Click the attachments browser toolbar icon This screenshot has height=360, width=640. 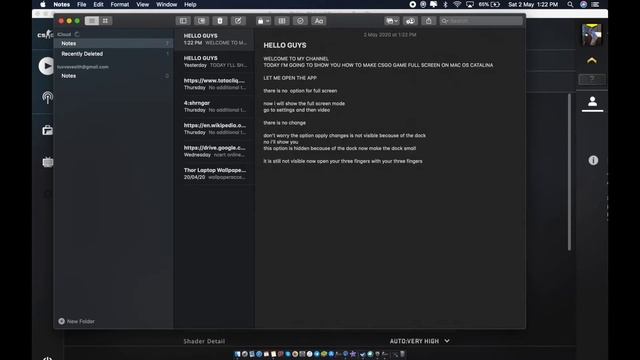(x=201, y=21)
